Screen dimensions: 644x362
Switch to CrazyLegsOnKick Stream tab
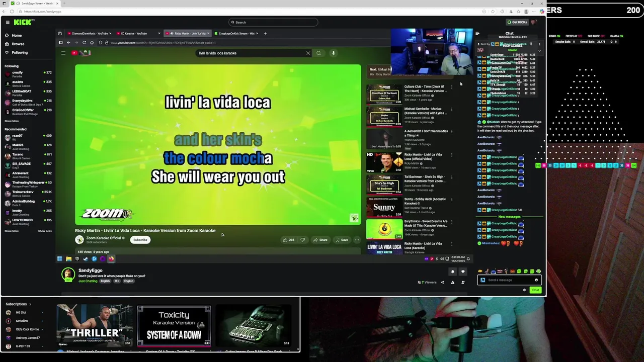point(235,34)
